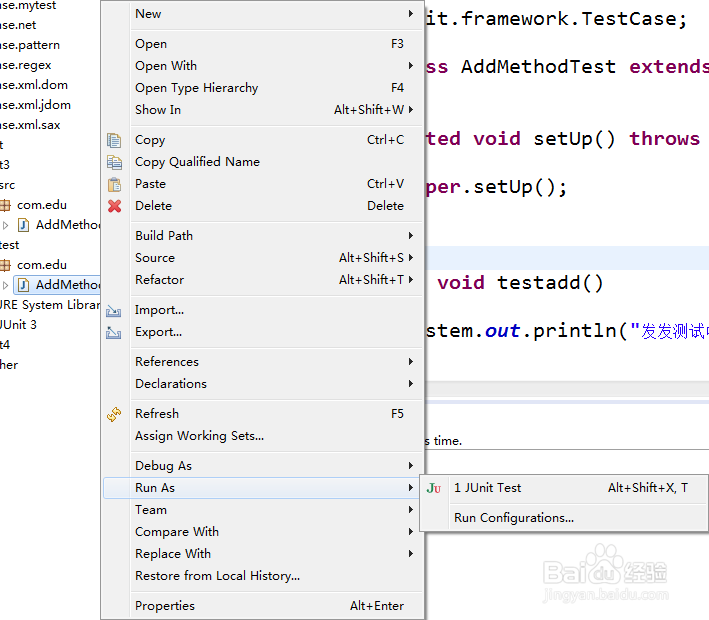Click the testadd() method line in the editor
The height and width of the screenshot is (620, 709).
(x=520, y=283)
